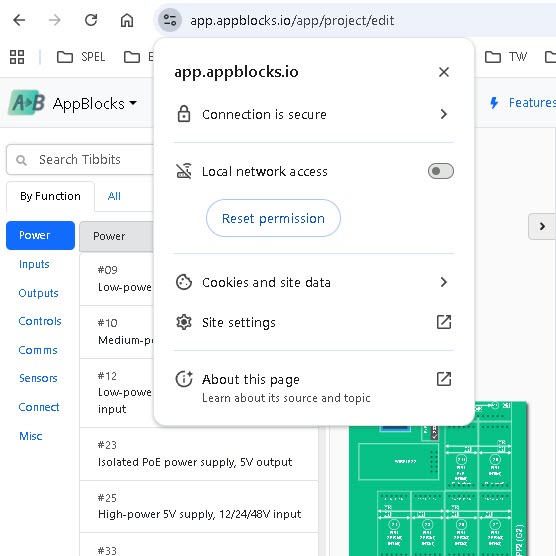Reload the page with refresh icon

91,20
